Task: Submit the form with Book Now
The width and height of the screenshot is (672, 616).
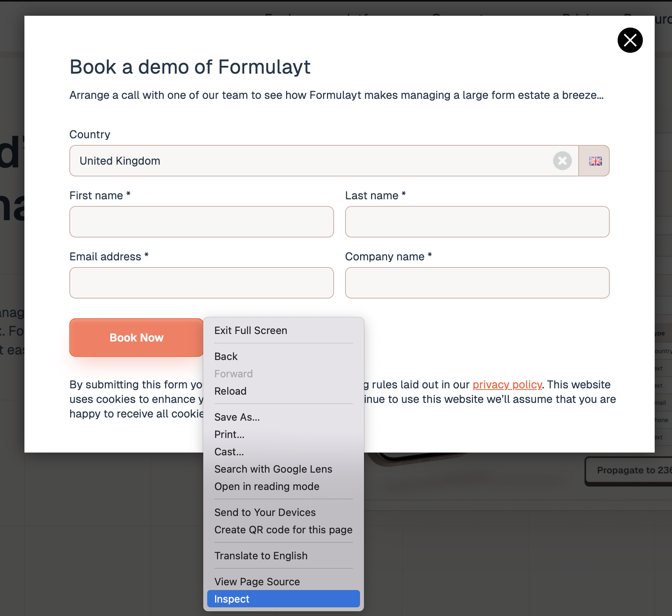Action: [136, 338]
